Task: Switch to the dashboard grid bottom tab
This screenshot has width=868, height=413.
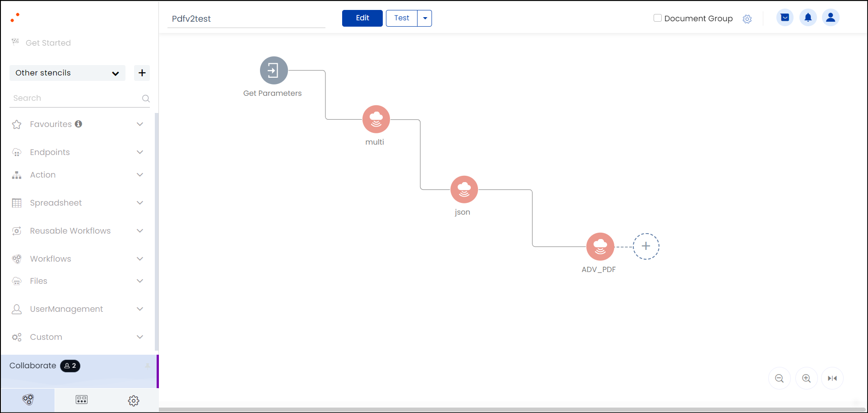Action: [x=82, y=400]
